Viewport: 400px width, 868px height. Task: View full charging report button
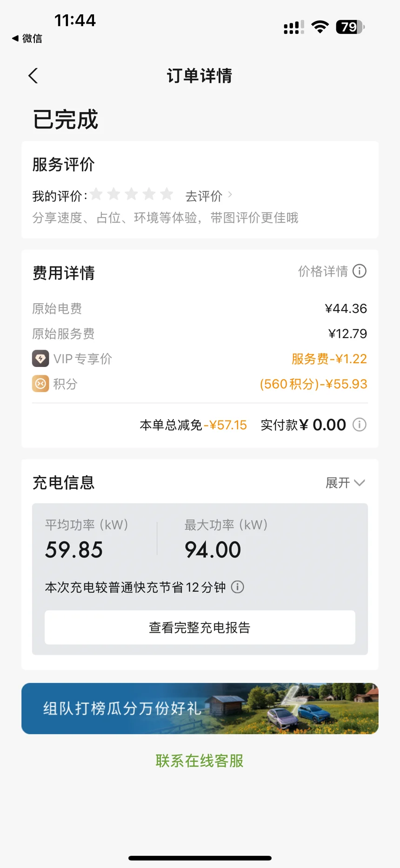click(200, 627)
